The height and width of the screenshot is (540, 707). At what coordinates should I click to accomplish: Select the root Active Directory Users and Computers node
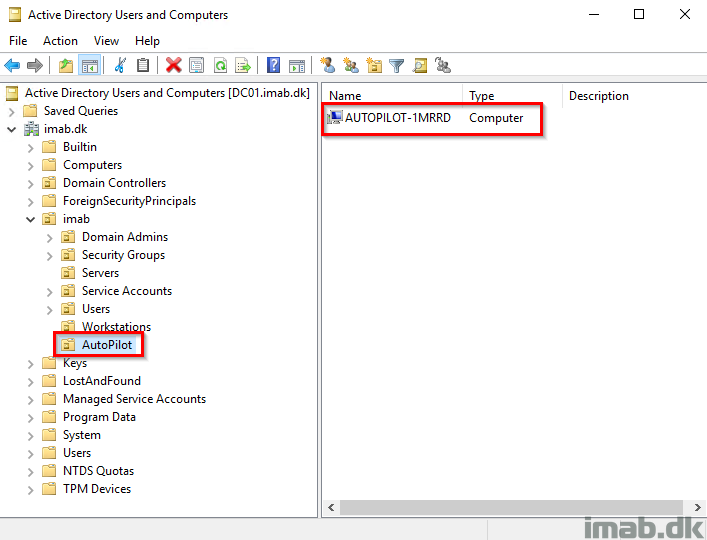coord(167,93)
